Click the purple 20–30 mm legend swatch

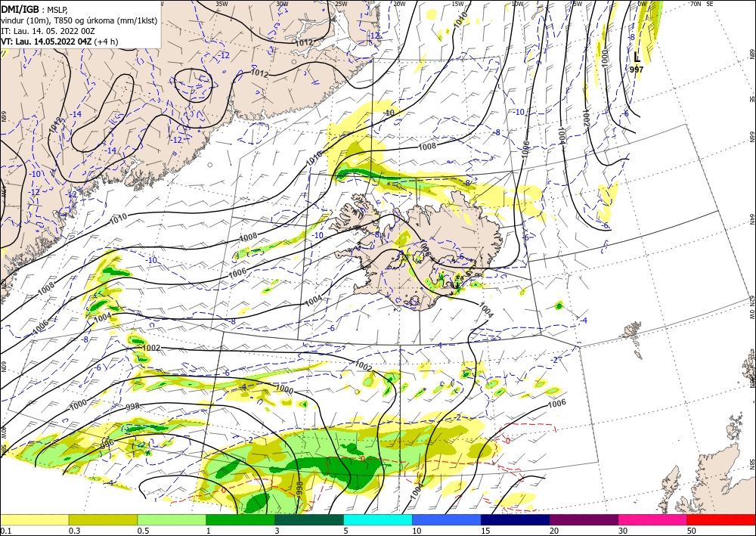coord(584,519)
